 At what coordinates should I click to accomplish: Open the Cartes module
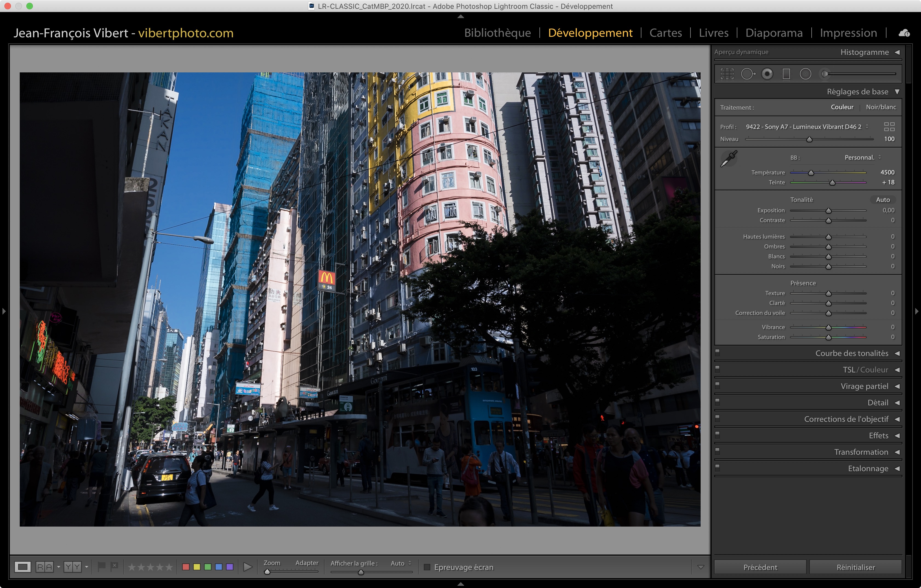point(666,33)
